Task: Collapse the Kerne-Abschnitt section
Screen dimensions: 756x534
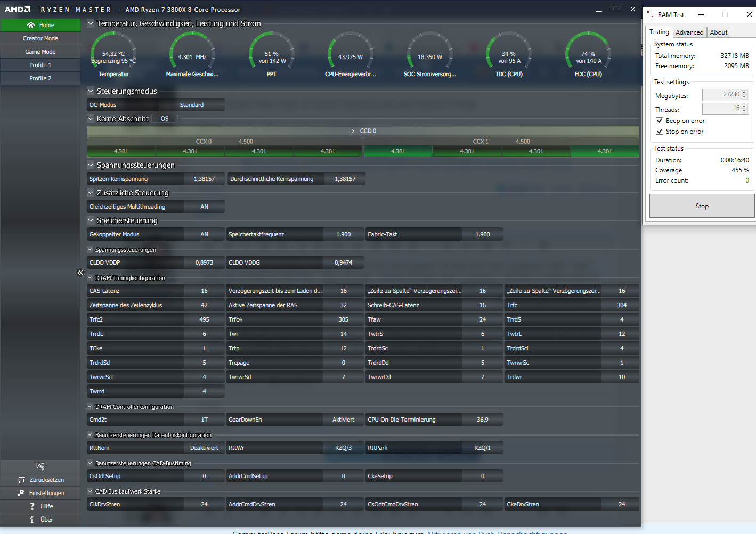Action: click(91, 119)
